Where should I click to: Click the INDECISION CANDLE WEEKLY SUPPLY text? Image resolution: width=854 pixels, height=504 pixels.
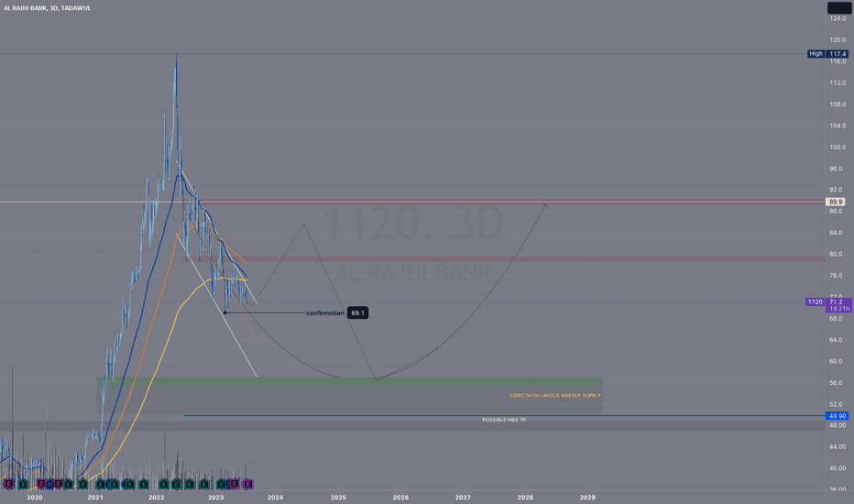(x=555, y=395)
